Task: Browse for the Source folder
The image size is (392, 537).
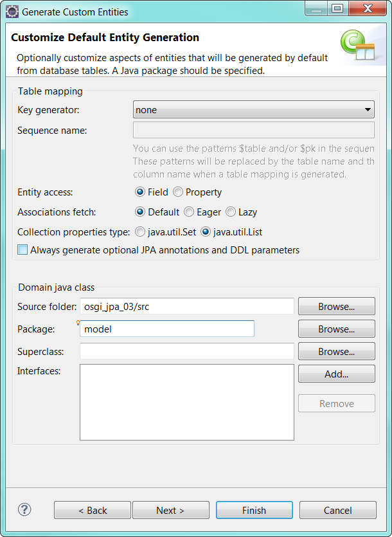Action: (336, 307)
